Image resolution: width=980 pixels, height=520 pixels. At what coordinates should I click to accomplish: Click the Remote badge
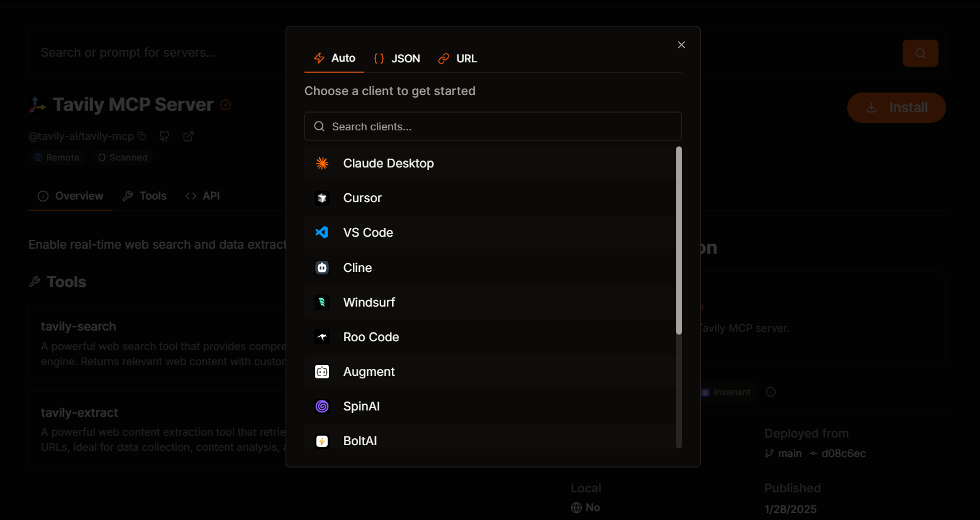pos(57,157)
